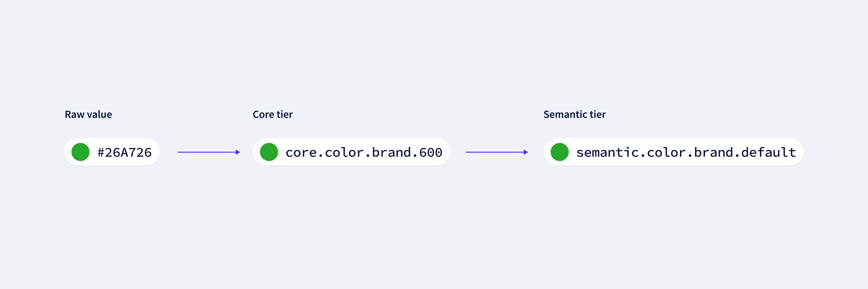This screenshot has width=868, height=289.
Task: Click the green dot in semantic token pill
Action: [x=559, y=152]
